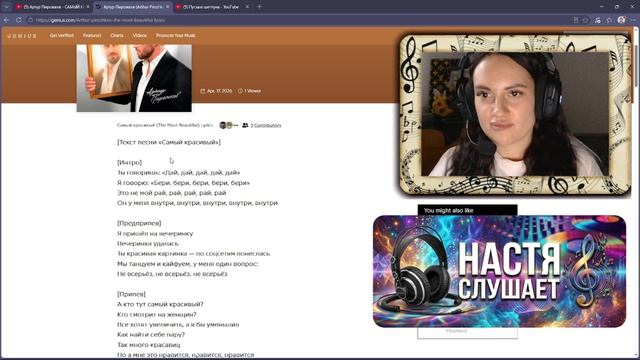The height and width of the screenshot is (360, 640).
Task: Click the site info icon in address bar
Action: click(30, 20)
